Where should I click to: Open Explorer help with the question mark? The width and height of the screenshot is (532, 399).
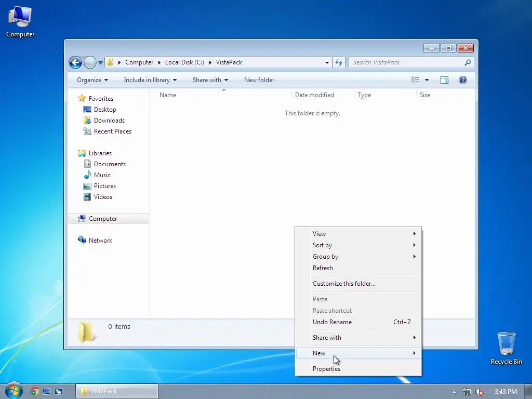pos(462,79)
